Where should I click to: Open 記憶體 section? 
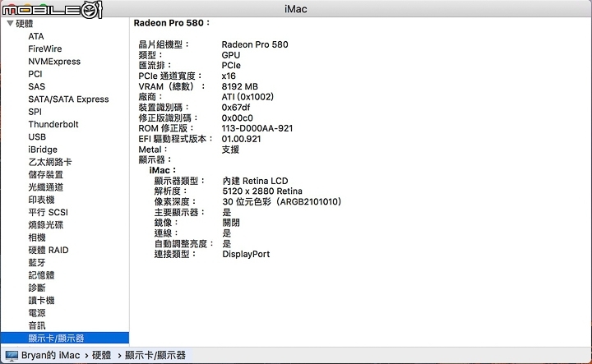pyautogui.click(x=41, y=275)
